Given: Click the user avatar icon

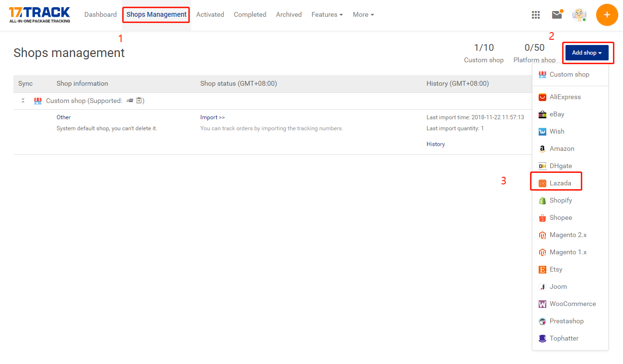Looking at the screenshot, I should (579, 15).
